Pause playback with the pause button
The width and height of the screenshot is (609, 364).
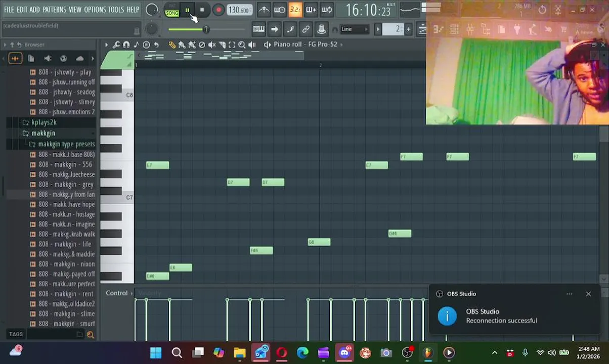tap(187, 10)
